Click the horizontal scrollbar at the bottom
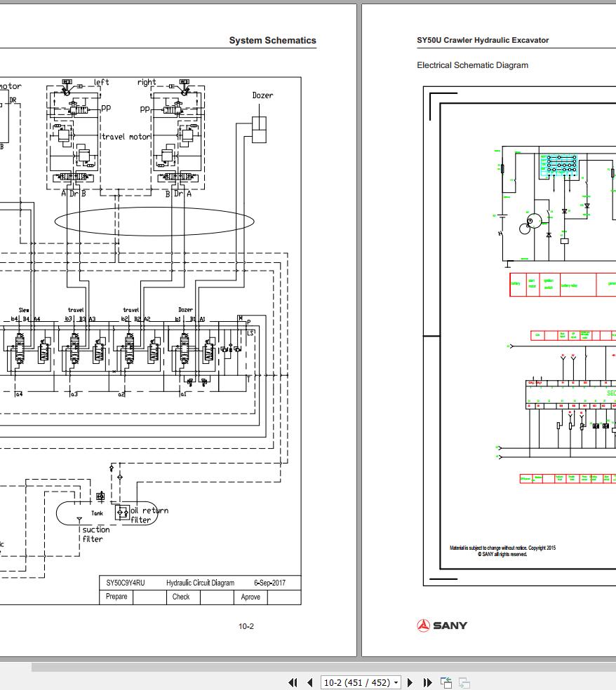The width and height of the screenshot is (616, 690). [323, 668]
